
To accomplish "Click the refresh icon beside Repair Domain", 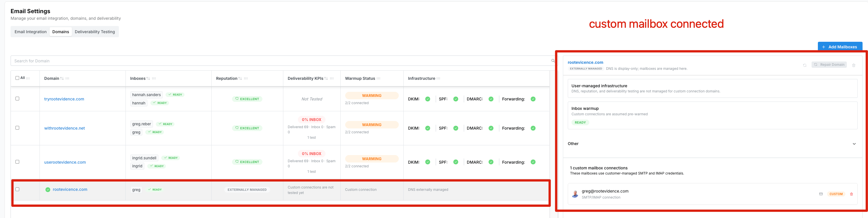I will click(805, 65).
